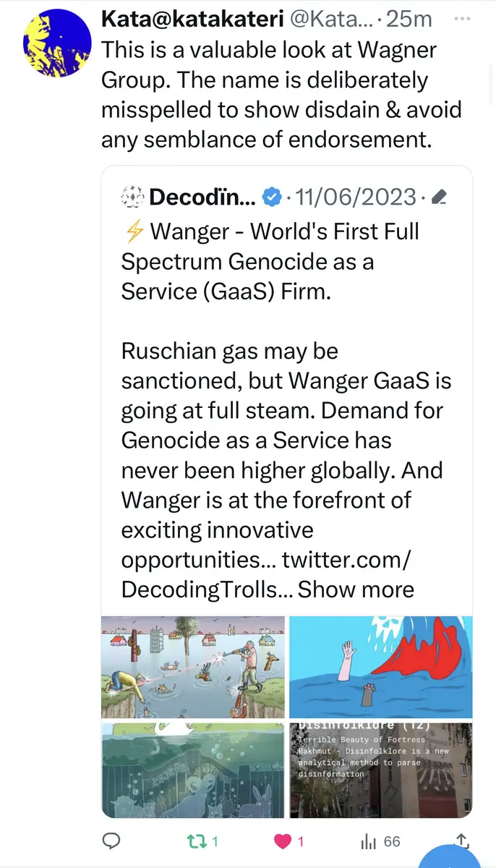Tap the blue verified badge
Viewport: 496px width, 868px height.
pos(271,196)
